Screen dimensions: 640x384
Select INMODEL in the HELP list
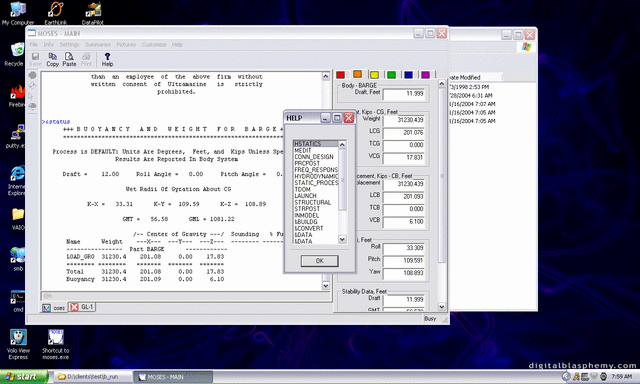tap(316, 215)
